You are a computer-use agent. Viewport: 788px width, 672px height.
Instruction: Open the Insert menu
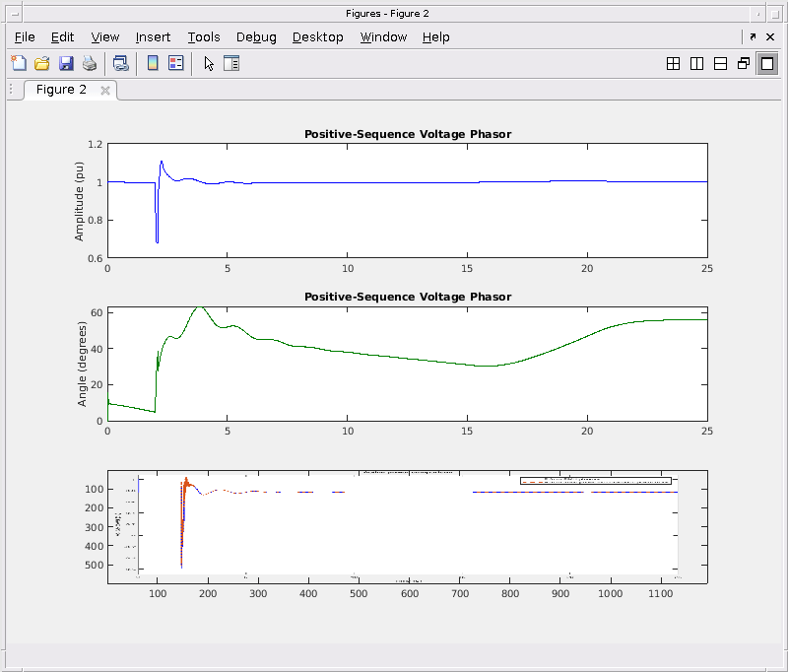click(153, 37)
